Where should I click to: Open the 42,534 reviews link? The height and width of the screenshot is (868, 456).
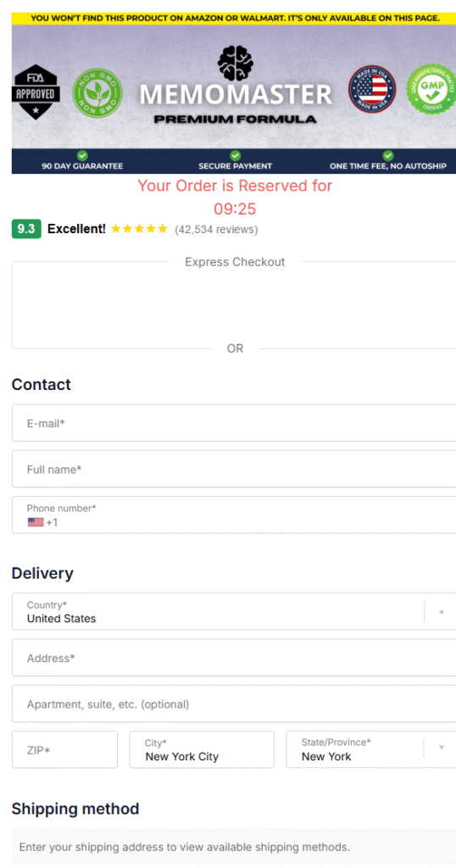216,229
